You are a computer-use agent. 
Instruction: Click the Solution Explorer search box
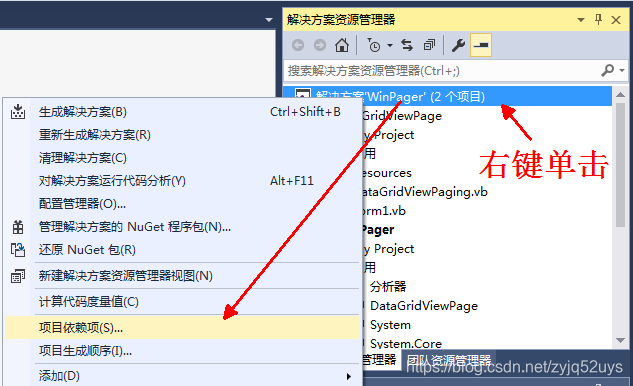(442, 71)
